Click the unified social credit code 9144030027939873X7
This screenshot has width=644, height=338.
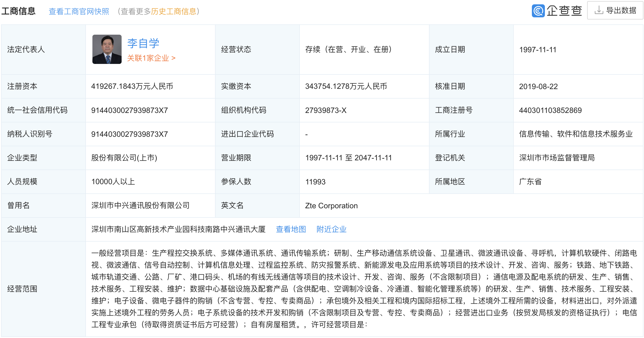[129, 110]
